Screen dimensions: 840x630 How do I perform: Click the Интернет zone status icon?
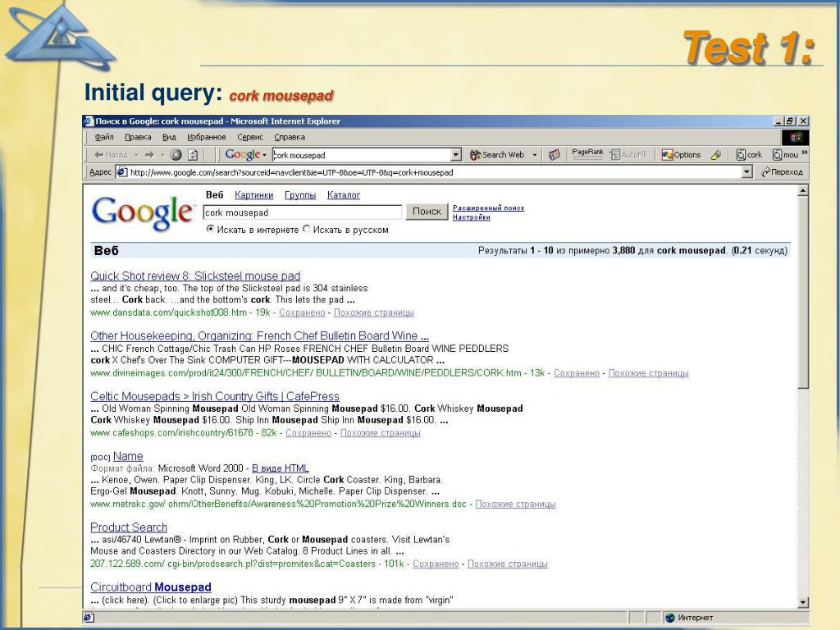point(669,618)
